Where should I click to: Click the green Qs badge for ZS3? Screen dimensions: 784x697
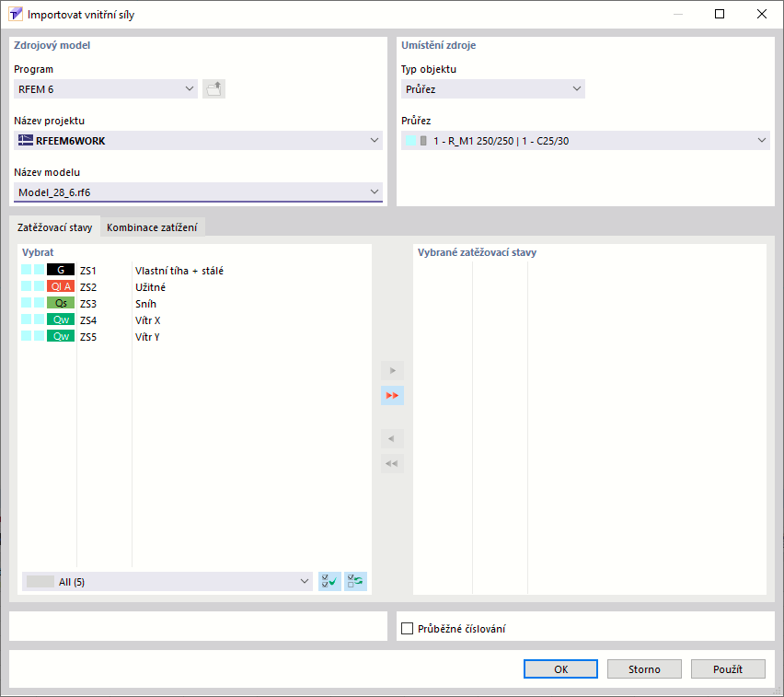click(x=61, y=303)
